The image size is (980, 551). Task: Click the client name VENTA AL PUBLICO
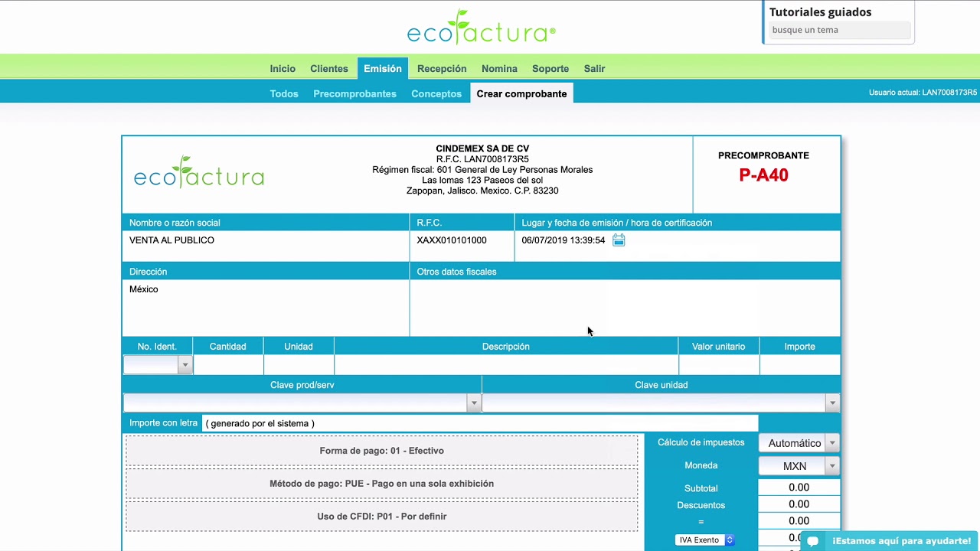click(171, 240)
